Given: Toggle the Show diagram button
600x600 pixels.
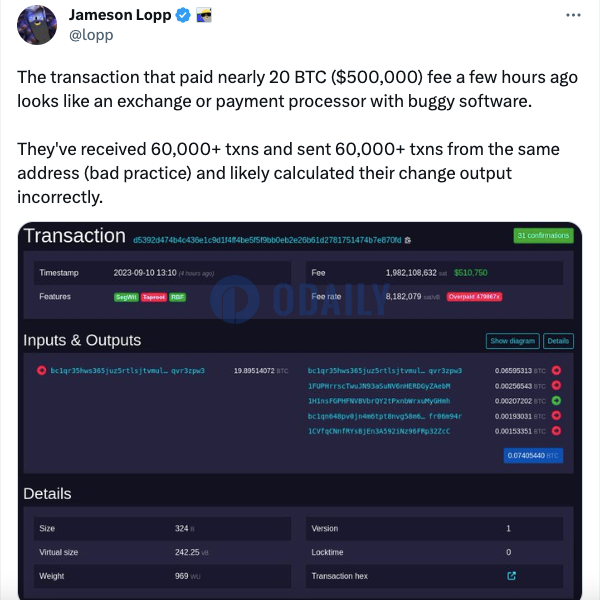Looking at the screenshot, I should pyautogui.click(x=513, y=341).
